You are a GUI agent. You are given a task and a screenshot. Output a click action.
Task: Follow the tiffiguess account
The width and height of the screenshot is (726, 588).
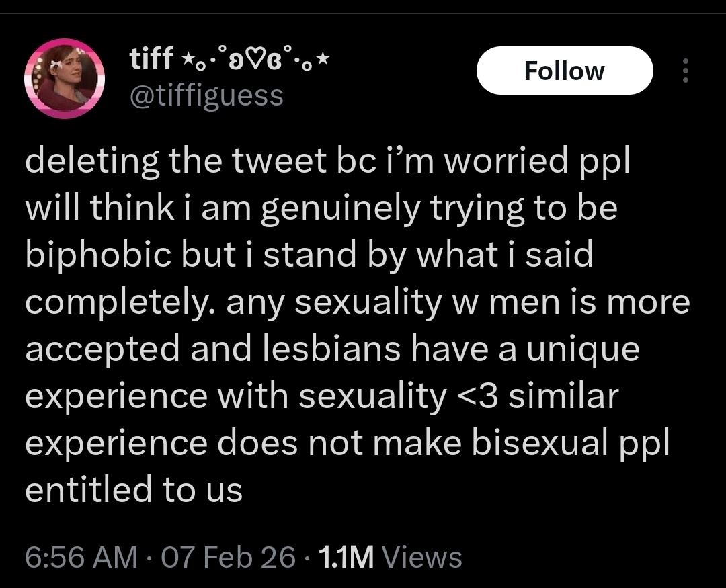[x=564, y=71]
